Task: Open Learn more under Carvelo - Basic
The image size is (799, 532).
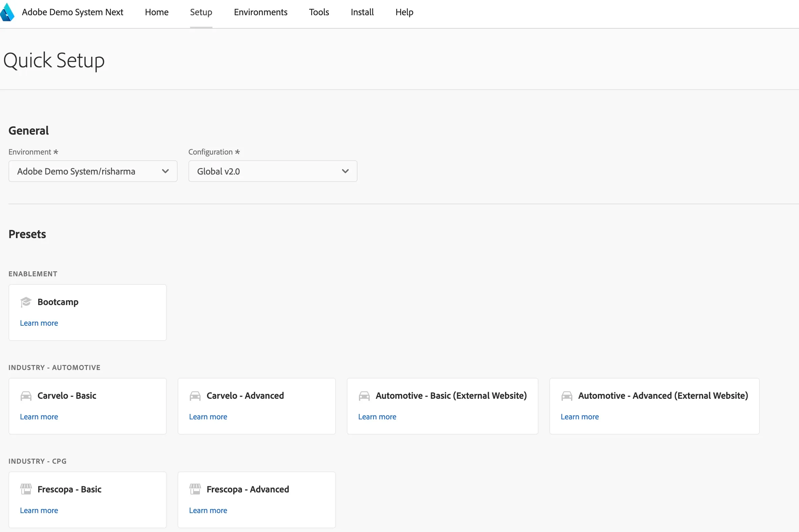Action: click(39, 417)
